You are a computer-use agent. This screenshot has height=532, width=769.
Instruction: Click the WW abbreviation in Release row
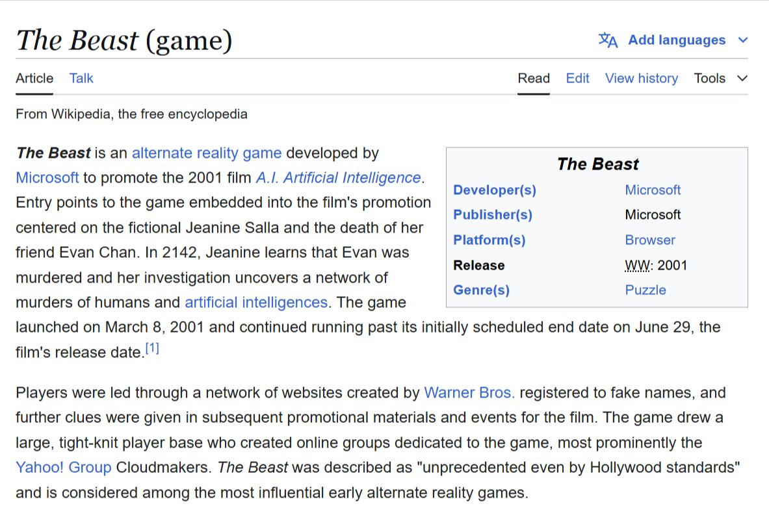638,266
